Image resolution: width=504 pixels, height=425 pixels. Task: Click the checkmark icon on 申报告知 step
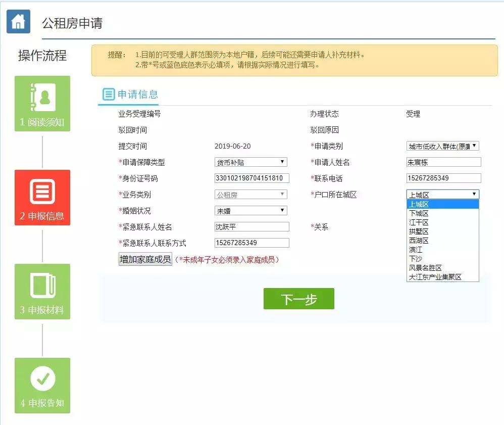coord(42,377)
